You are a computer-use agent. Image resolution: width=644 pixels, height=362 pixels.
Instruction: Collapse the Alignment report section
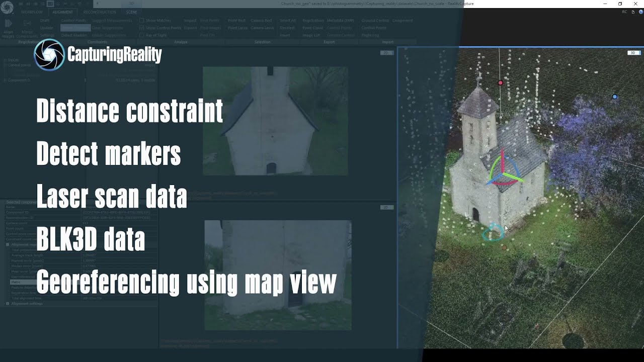tap(8, 244)
